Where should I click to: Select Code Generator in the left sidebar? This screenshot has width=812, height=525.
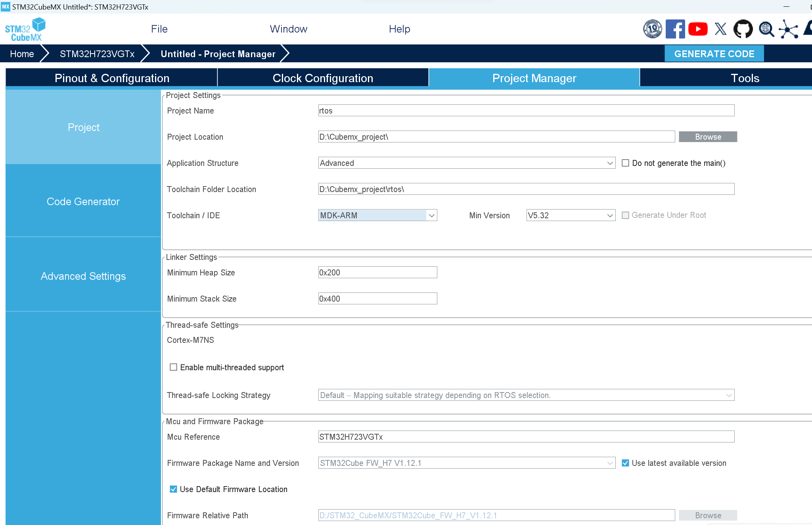[x=83, y=202]
